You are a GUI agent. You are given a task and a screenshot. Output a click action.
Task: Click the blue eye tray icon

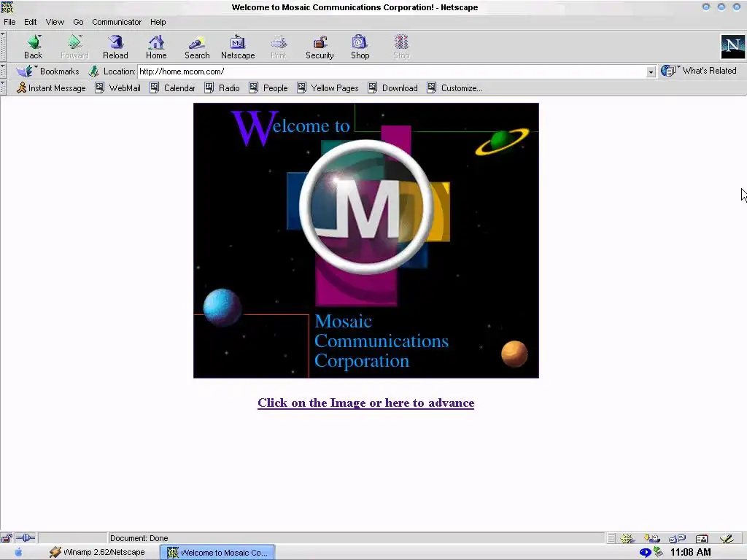point(645,553)
